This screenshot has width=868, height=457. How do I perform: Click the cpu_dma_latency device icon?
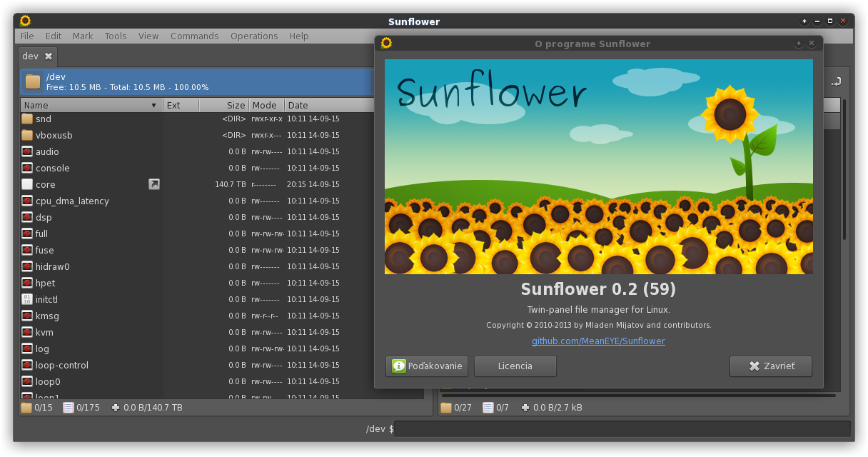(x=27, y=201)
